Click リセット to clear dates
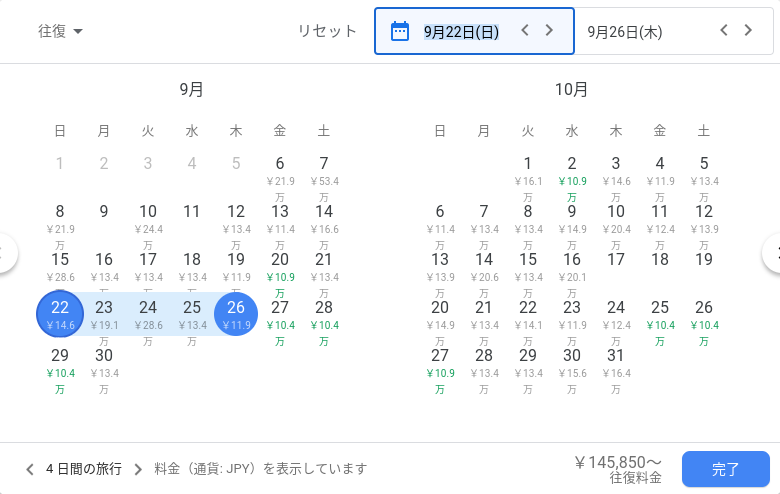Screen dimensions: 780x494 coord(326,31)
